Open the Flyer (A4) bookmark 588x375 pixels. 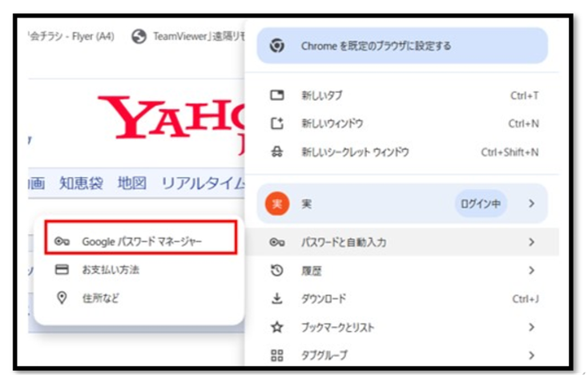tap(71, 36)
